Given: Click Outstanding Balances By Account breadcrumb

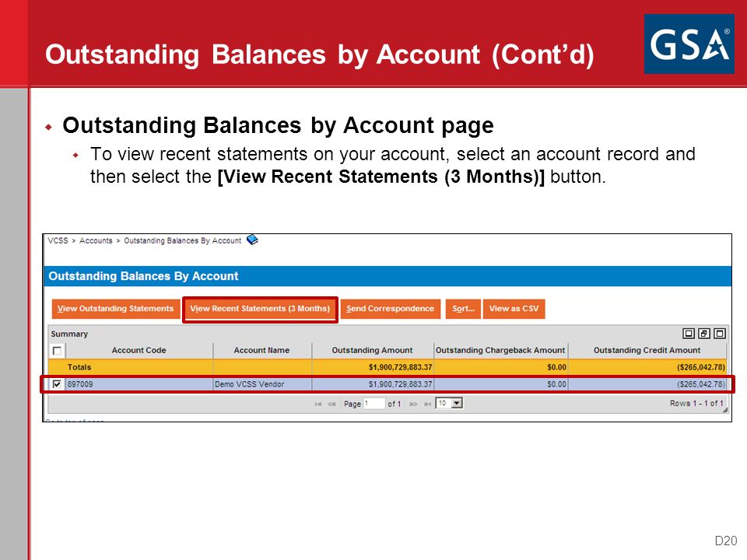Looking at the screenshot, I should click(182, 240).
